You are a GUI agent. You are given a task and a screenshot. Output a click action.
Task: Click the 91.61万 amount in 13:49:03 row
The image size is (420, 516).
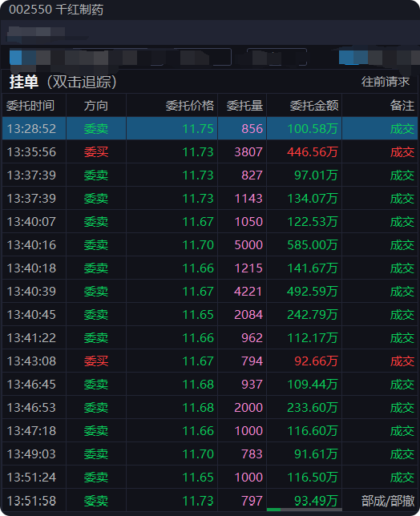[x=316, y=454]
